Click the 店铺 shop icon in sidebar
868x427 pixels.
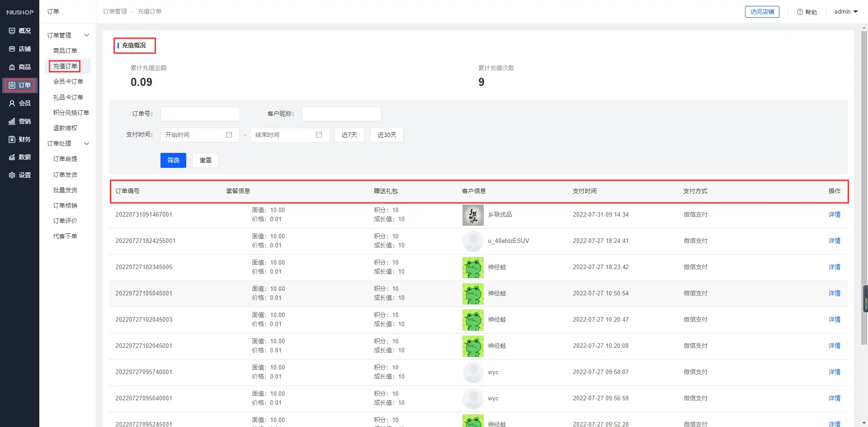[x=12, y=49]
